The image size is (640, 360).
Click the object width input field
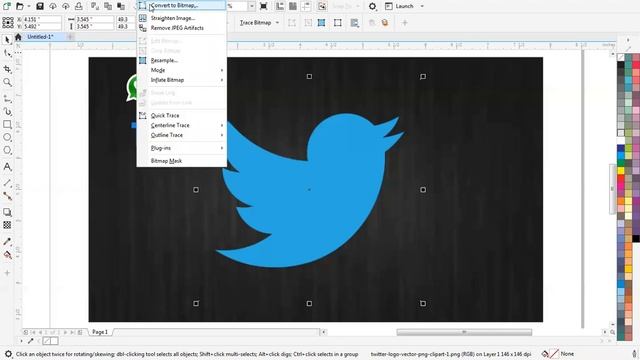tap(94, 19)
